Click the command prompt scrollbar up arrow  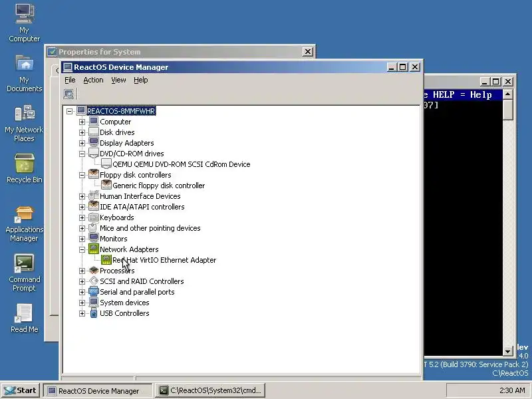point(507,94)
